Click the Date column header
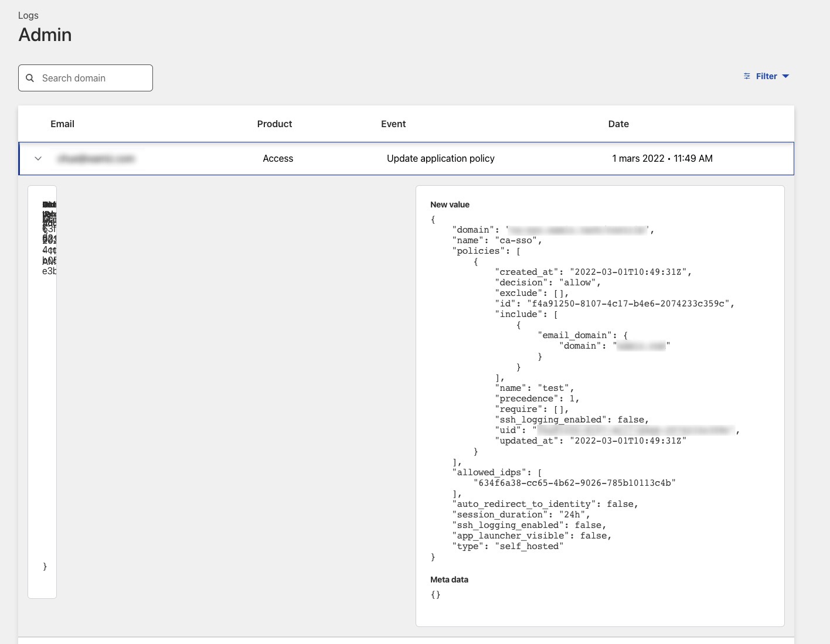The image size is (830, 644). 618,124
